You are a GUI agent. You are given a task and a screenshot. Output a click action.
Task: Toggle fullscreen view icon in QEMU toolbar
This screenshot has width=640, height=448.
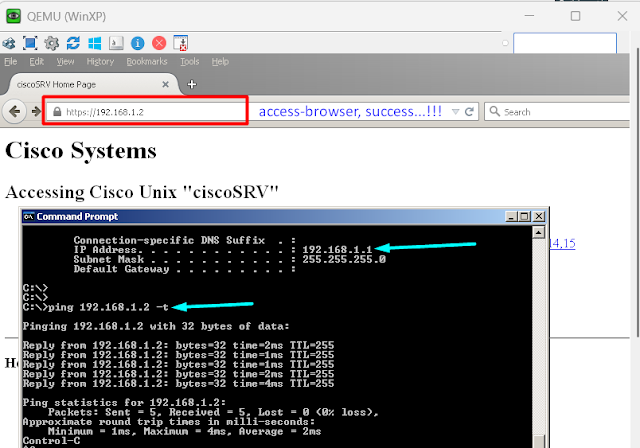(x=30, y=43)
